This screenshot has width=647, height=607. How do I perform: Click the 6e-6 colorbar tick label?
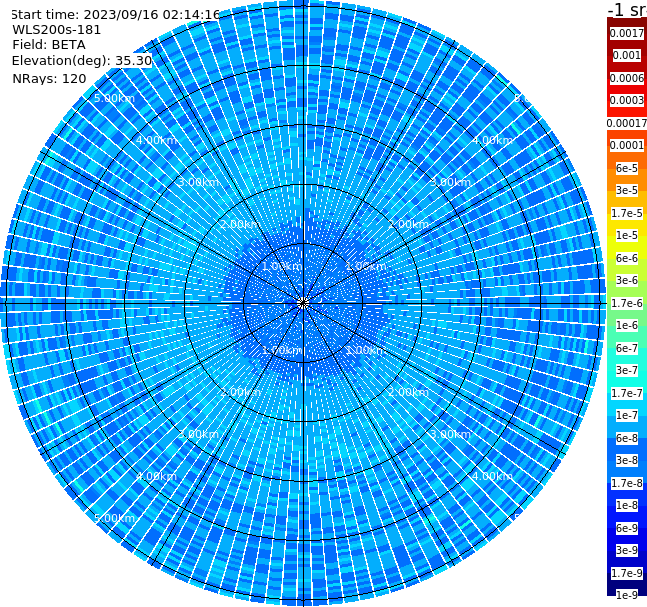[627, 258]
